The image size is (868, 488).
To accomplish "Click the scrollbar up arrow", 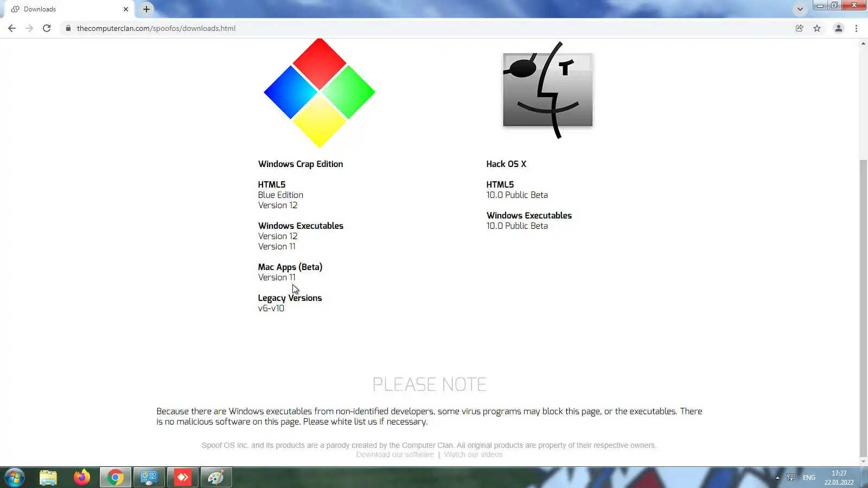I will click(x=863, y=43).
